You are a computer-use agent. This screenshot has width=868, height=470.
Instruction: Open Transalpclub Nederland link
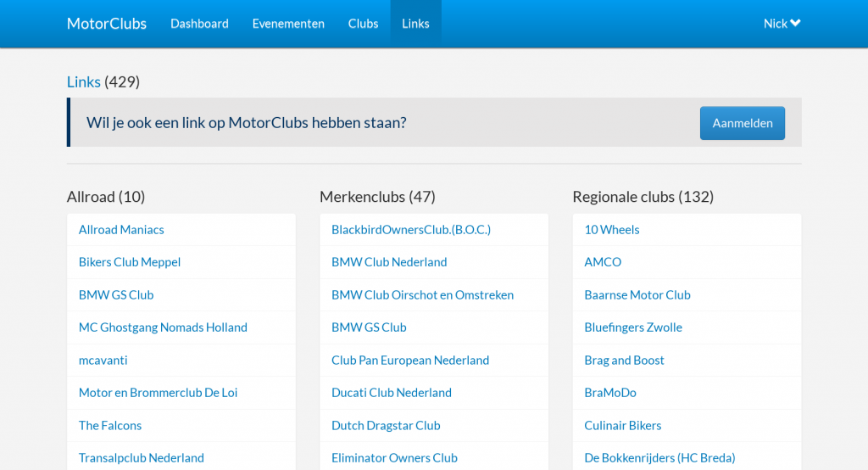tap(142, 458)
